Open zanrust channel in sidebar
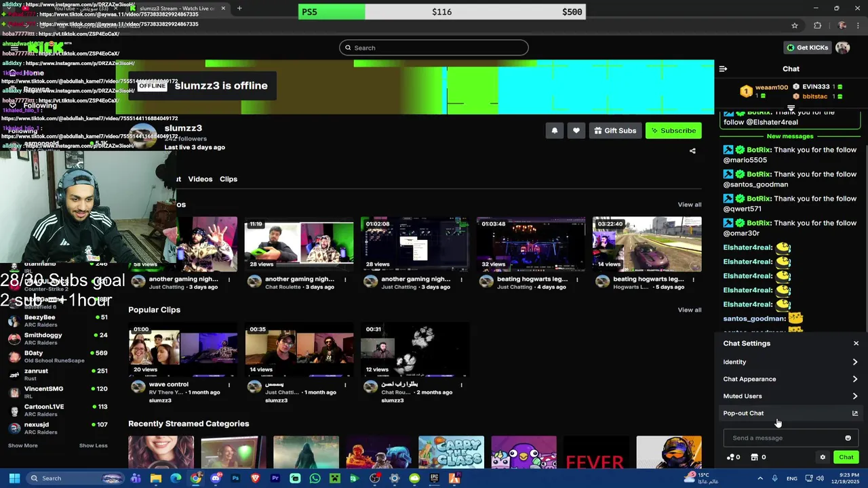The height and width of the screenshot is (488, 868). pos(57,375)
